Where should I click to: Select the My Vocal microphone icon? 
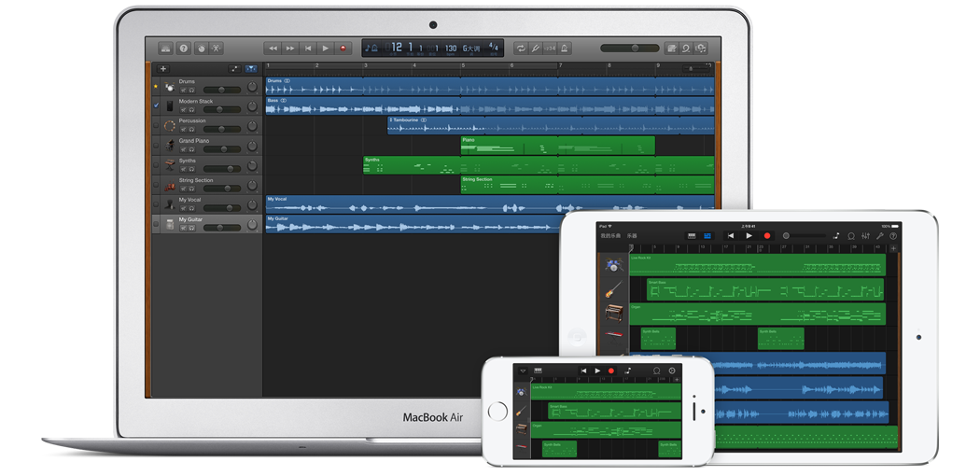(169, 205)
